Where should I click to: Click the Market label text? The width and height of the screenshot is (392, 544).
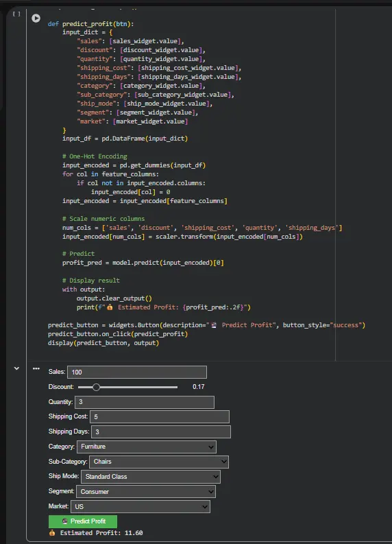[58, 506]
